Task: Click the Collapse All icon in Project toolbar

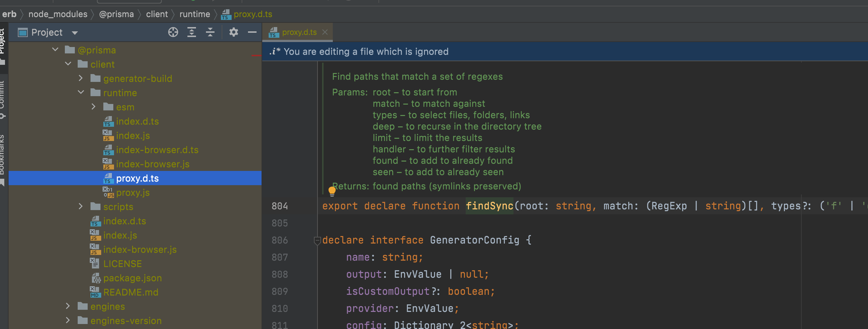Action: [x=210, y=32]
